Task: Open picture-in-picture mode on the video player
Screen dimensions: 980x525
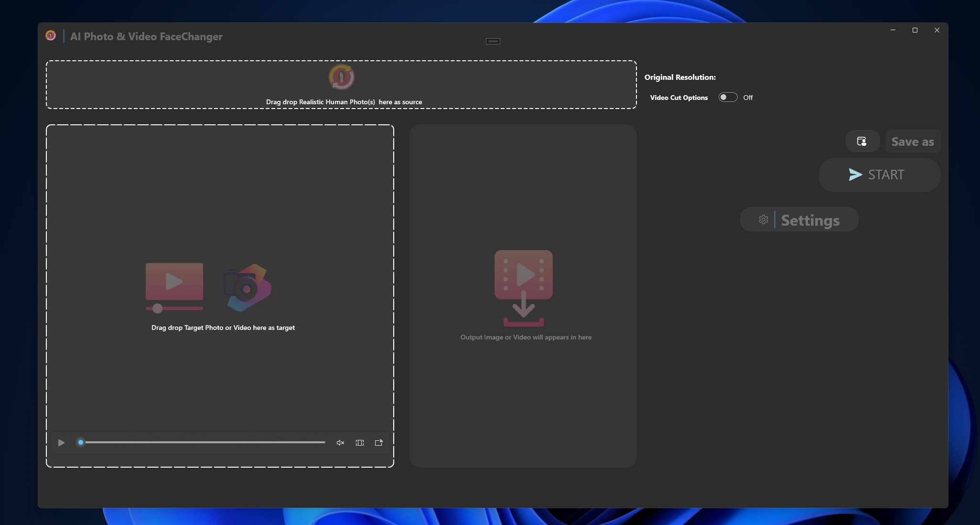Action: coord(378,442)
